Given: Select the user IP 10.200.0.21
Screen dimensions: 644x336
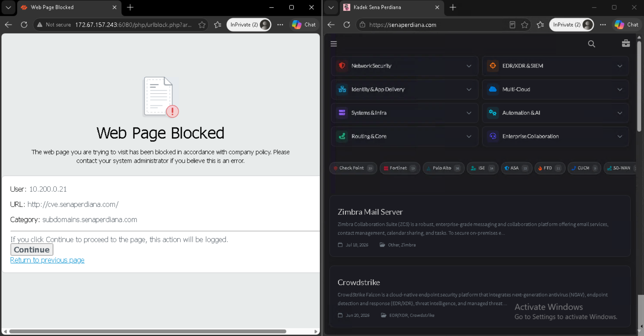Looking at the screenshot, I should [x=48, y=189].
